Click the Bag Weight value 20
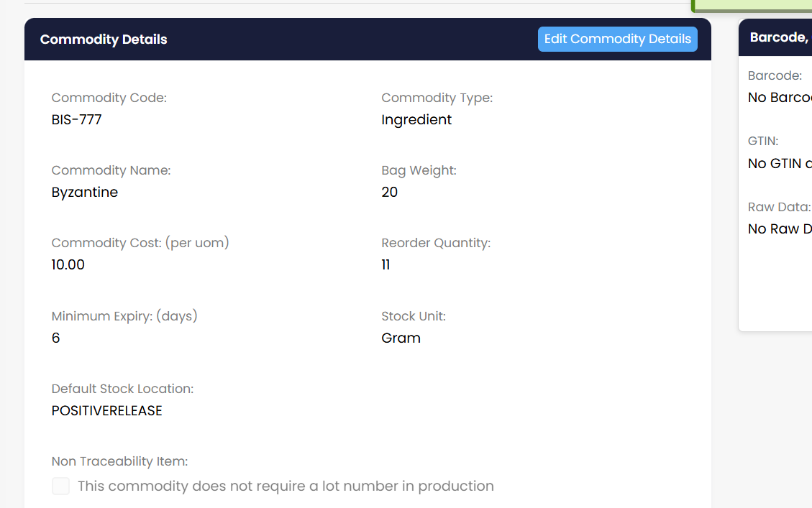 [x=390, y=192]
